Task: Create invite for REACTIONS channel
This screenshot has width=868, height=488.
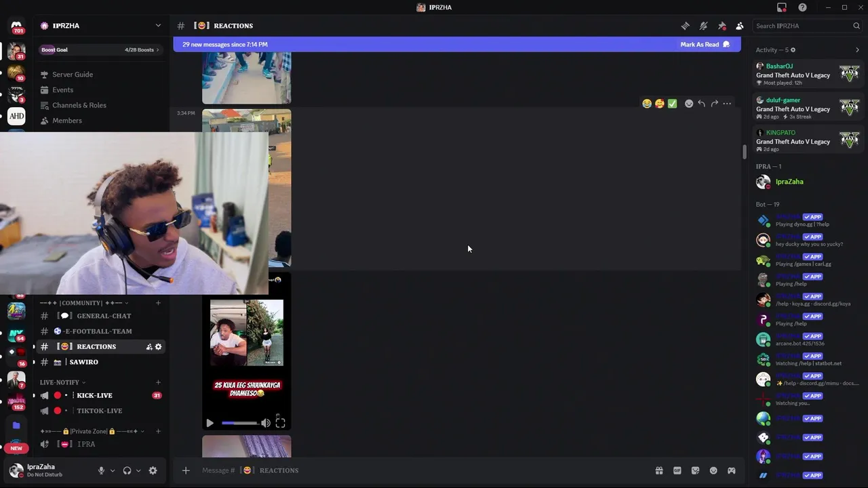Action: pos(149,347)
